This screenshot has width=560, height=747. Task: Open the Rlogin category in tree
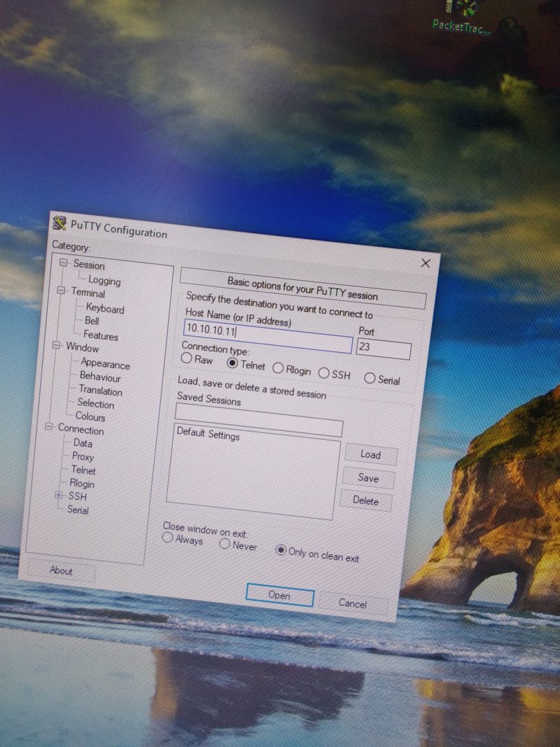click(82, 483)
